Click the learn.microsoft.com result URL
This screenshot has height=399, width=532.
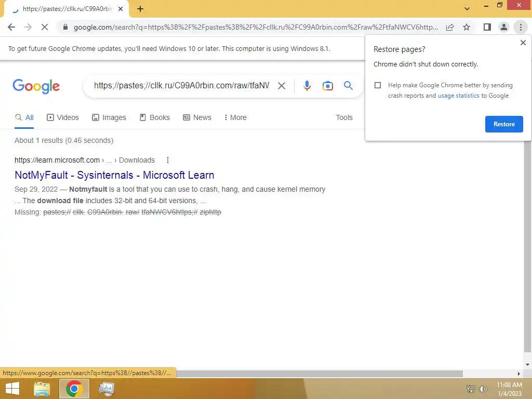point(85,160)
